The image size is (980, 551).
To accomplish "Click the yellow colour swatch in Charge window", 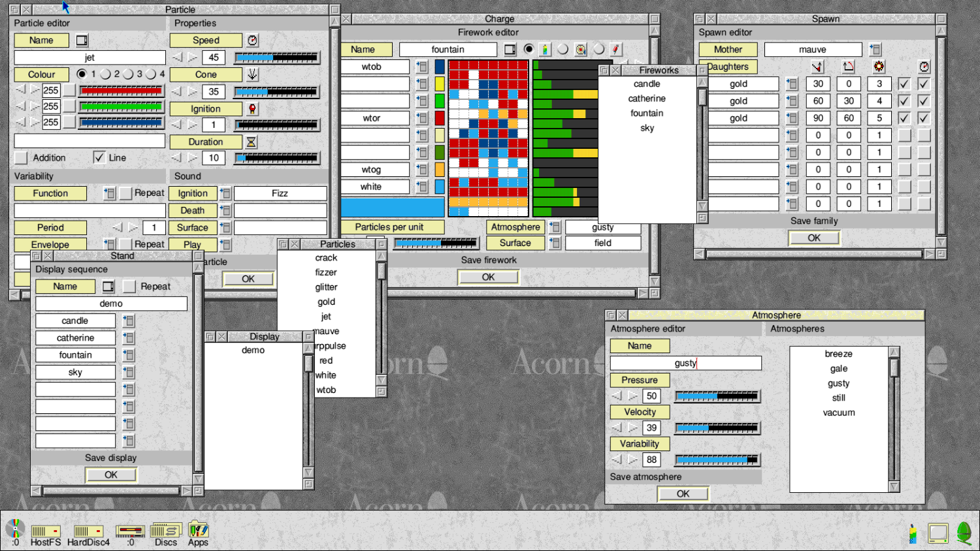I will (x=440, y=84).
